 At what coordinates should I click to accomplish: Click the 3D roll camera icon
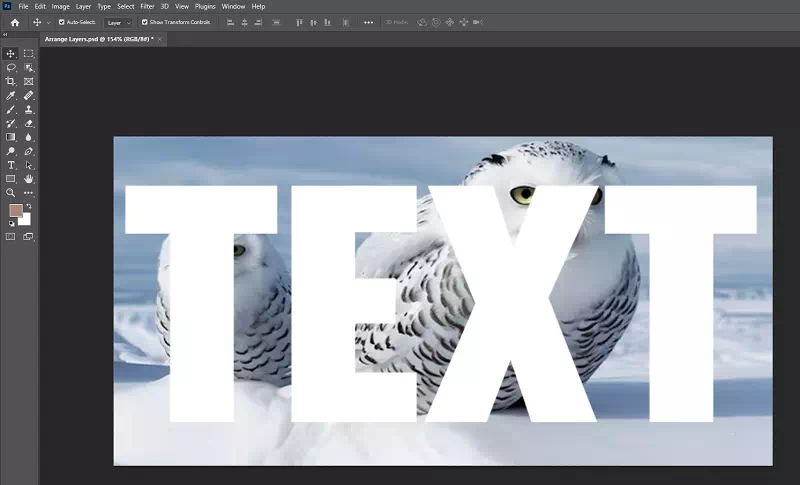tap(436, 22)
